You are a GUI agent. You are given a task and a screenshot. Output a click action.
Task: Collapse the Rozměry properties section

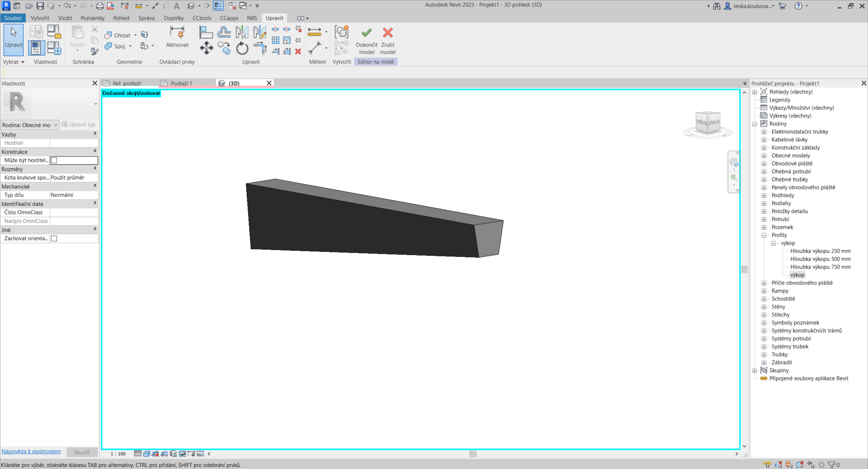point(95,169)
